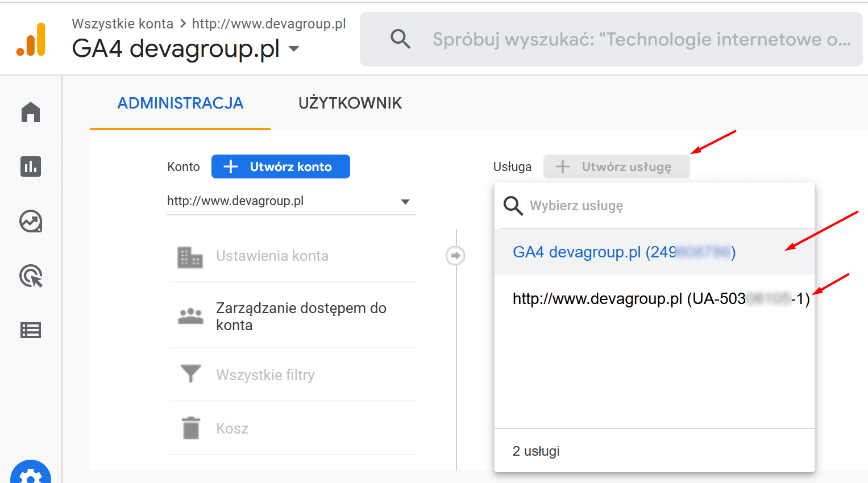Open the Advertising cursor-target icon

tap(31, 276)
